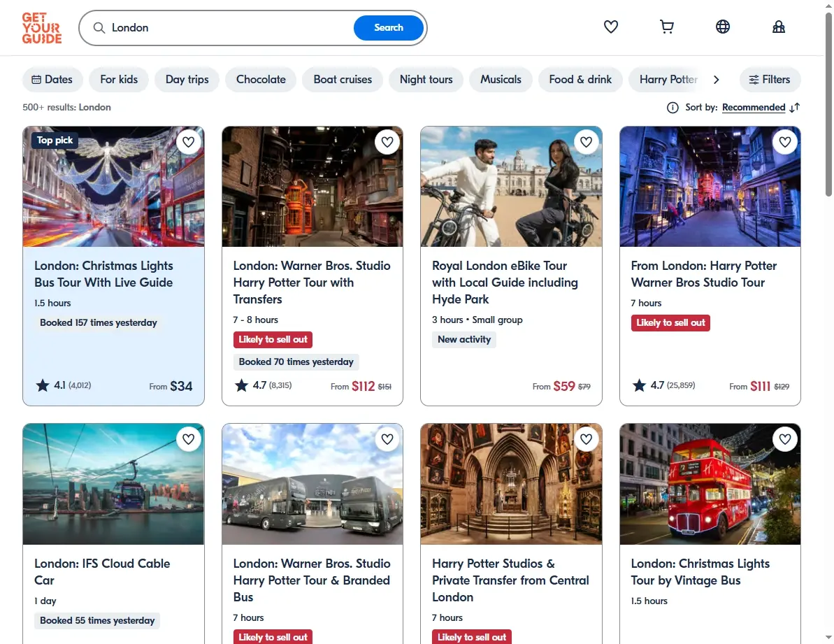Select the Day trips category chip
This screenshot has height=644, width=834.
click(x=187, y=79)
